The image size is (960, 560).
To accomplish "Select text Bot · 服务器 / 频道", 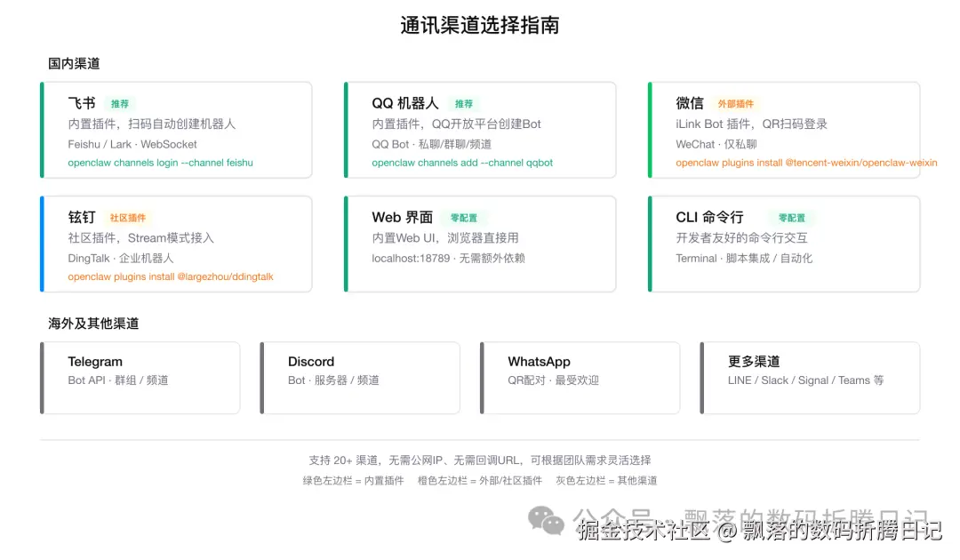I will pos(333,380).
